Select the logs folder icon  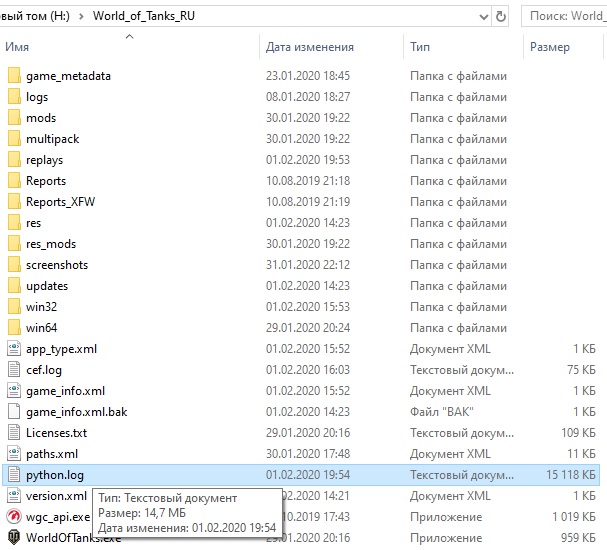[14, 96]
